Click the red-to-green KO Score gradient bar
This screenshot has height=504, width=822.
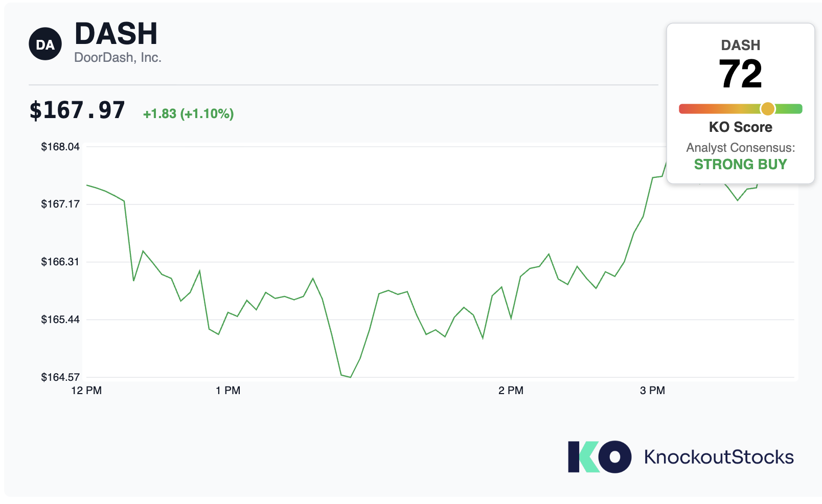pos(740,109)
